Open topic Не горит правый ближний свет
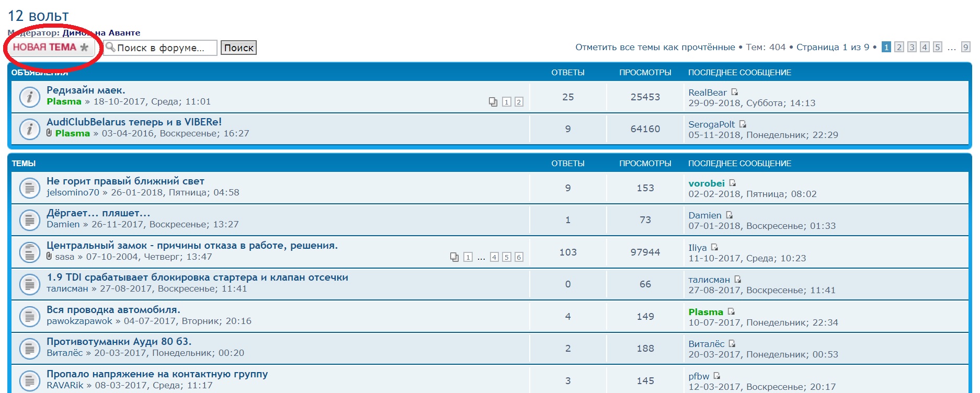The height and width of the screenshot is (393, 980). click(126, 181)
